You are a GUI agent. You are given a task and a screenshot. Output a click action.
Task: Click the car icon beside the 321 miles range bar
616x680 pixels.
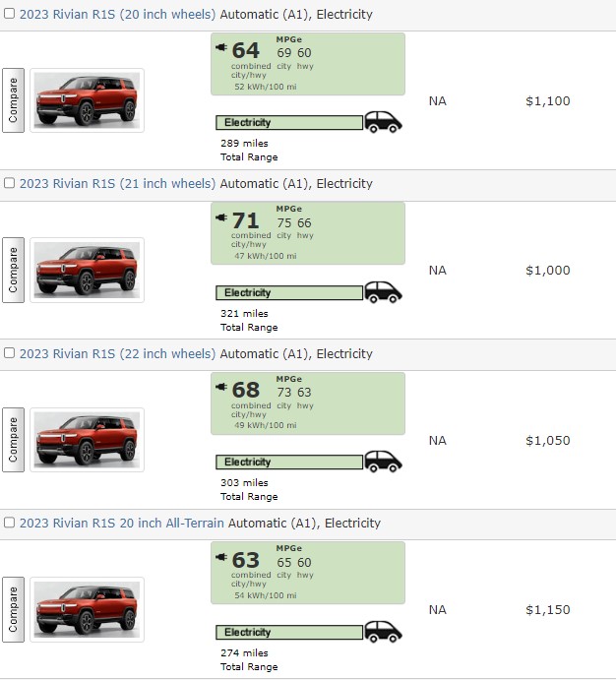point(384,292)
